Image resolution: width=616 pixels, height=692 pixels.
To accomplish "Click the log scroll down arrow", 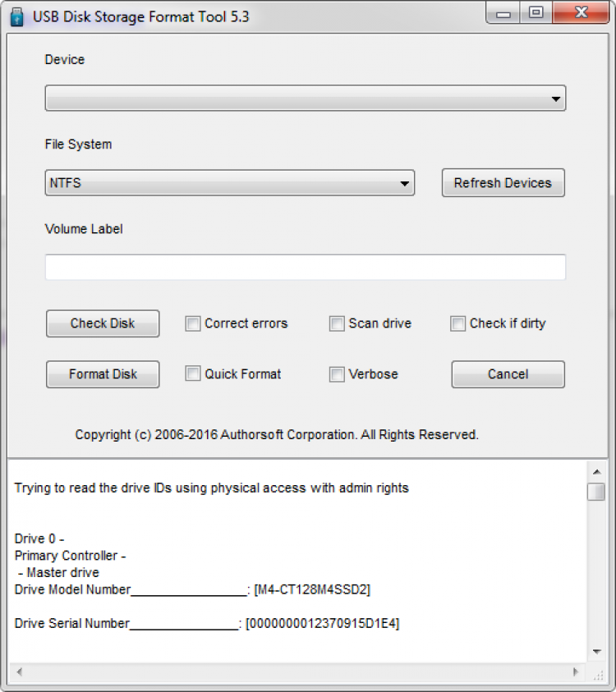I will 596,652.
